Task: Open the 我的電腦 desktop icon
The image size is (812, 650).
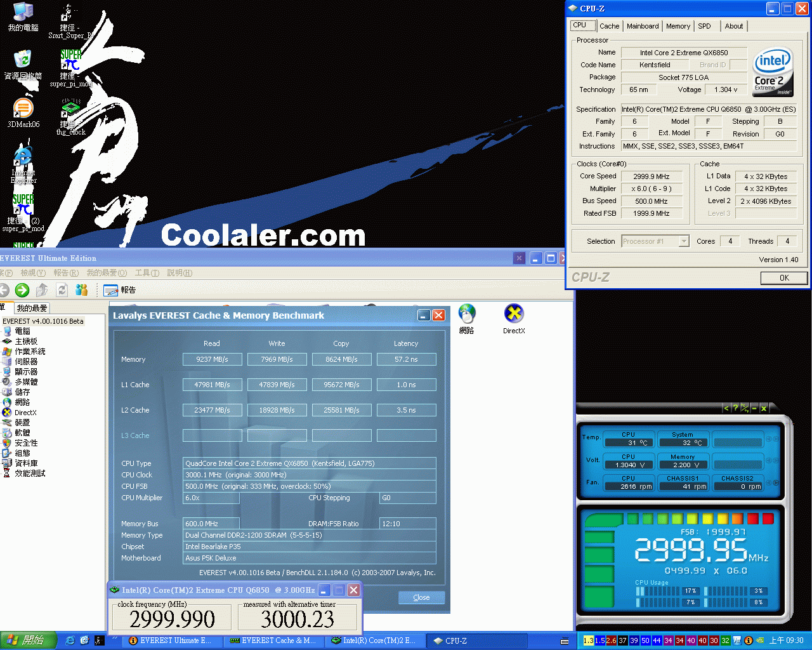Action: tap(23, 17)
